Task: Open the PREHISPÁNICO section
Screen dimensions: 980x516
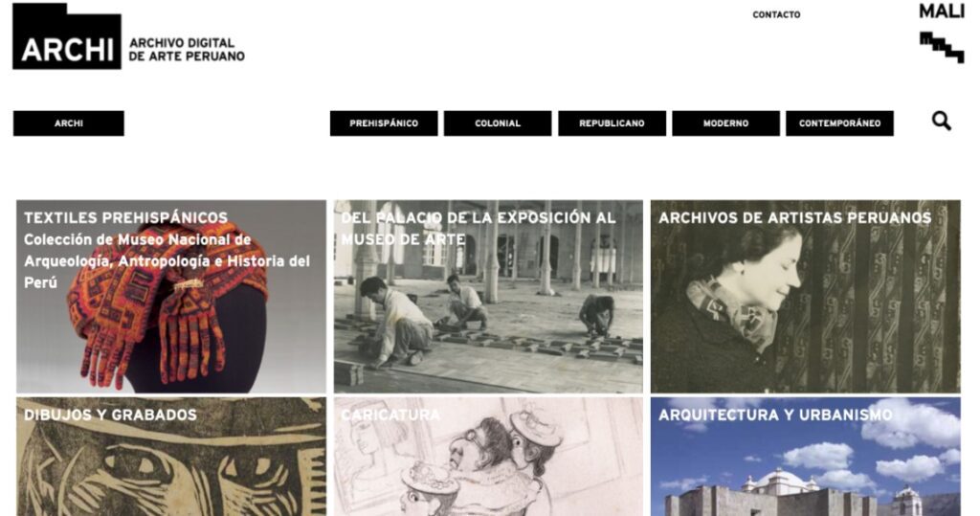Action: tap(384, 123)
